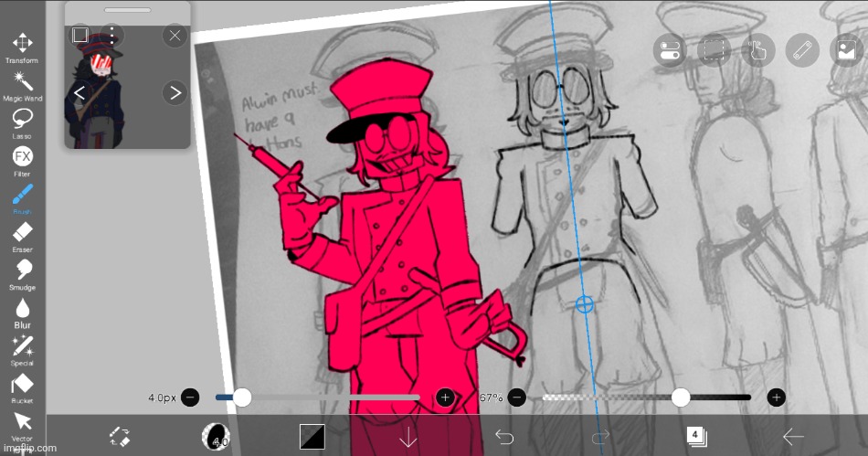Select the Eraser tool
This screenshot has width=868, height=456.
click(22, 237)
